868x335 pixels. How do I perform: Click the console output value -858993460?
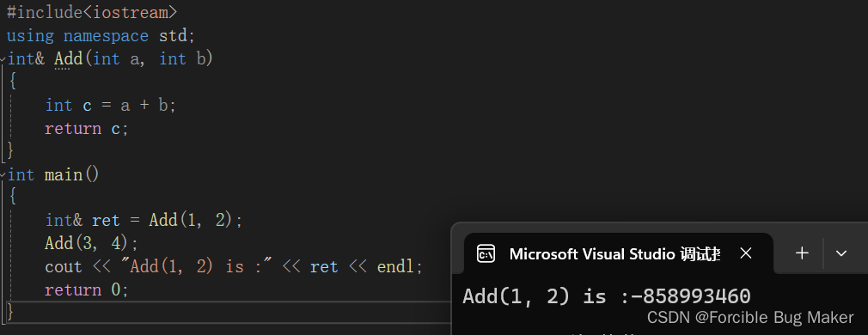click(x=690, y=296)
